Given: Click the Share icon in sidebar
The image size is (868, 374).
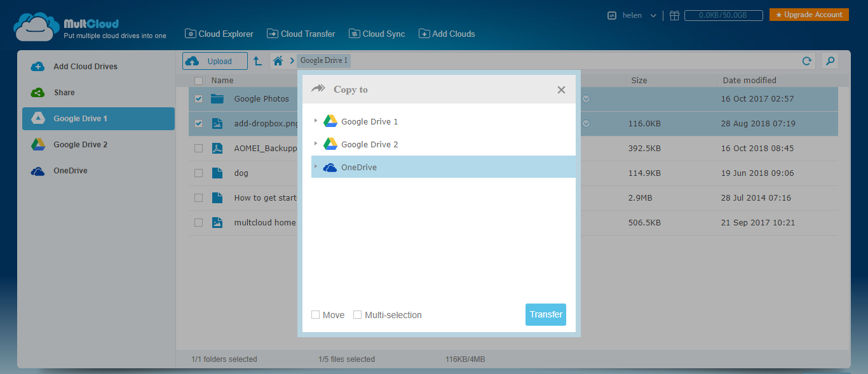Looking at the screenshot, I should (37, 93).
